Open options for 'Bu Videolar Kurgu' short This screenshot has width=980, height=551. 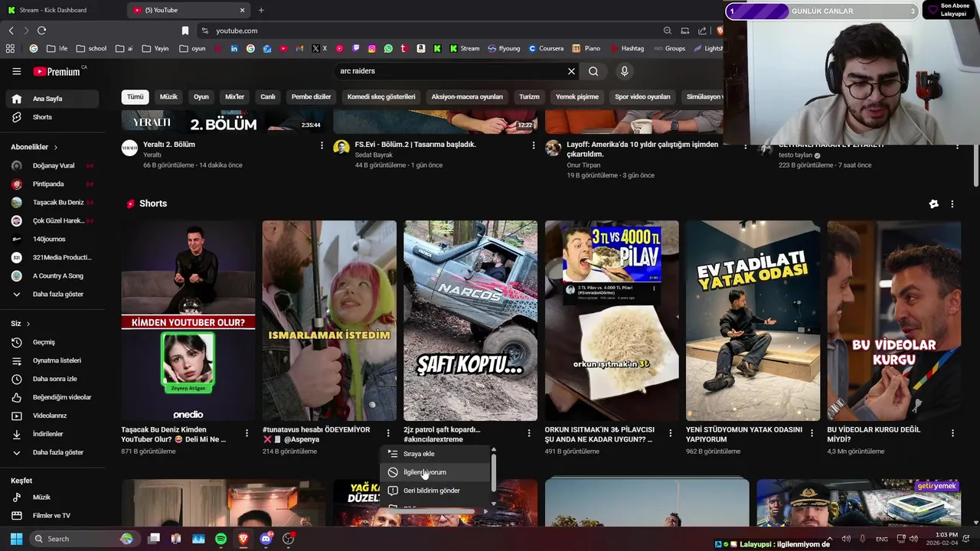[x=952, y=433]
